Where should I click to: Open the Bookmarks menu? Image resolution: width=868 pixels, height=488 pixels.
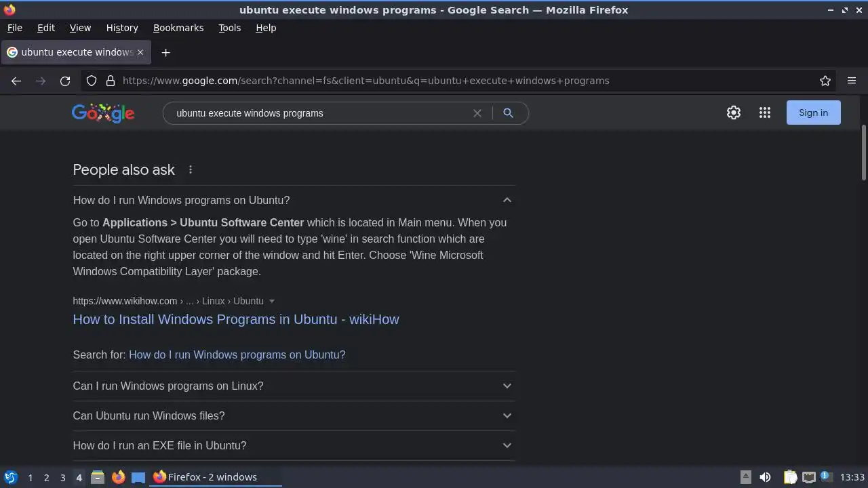click(x=178, y=28)
